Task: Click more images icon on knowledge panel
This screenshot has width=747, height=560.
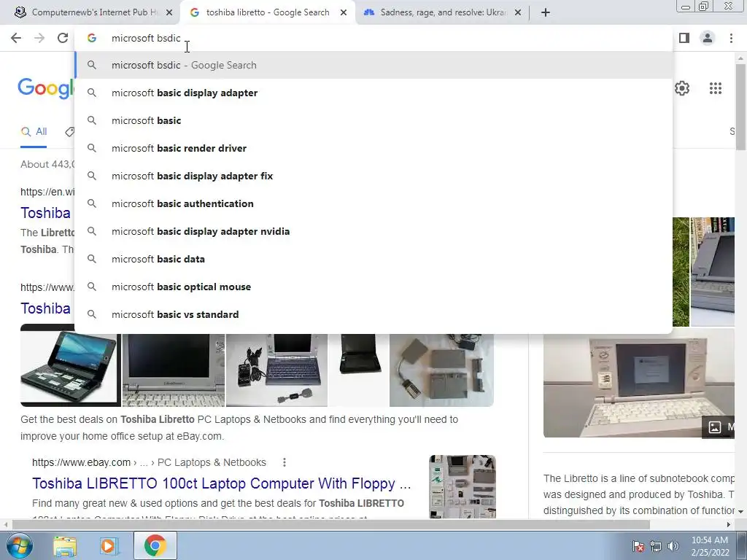Action: click(x=715, y=427)
